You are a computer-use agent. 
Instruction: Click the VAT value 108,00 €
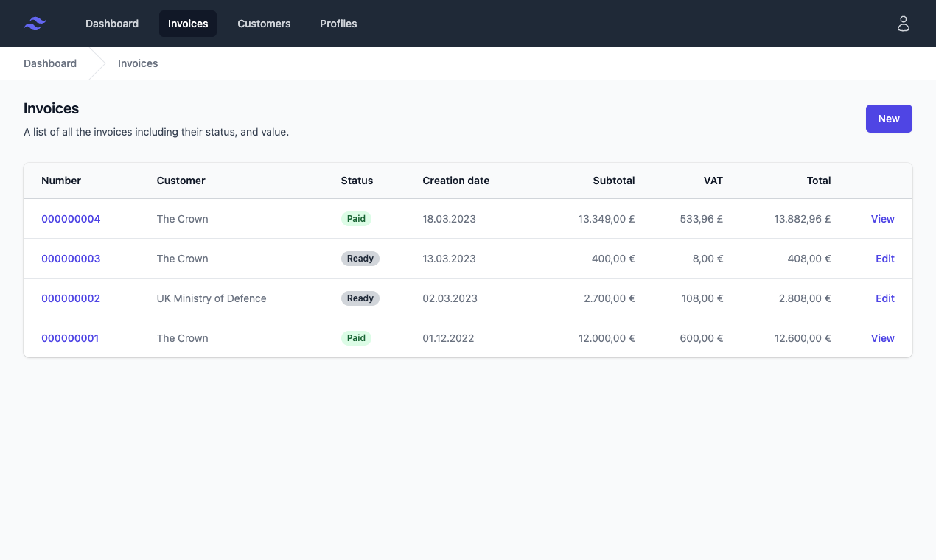coord(702,298)
